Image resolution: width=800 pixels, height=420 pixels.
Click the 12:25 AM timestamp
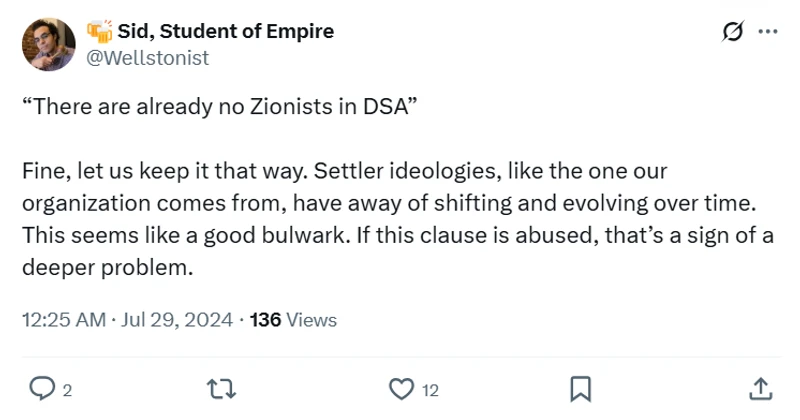63,320
